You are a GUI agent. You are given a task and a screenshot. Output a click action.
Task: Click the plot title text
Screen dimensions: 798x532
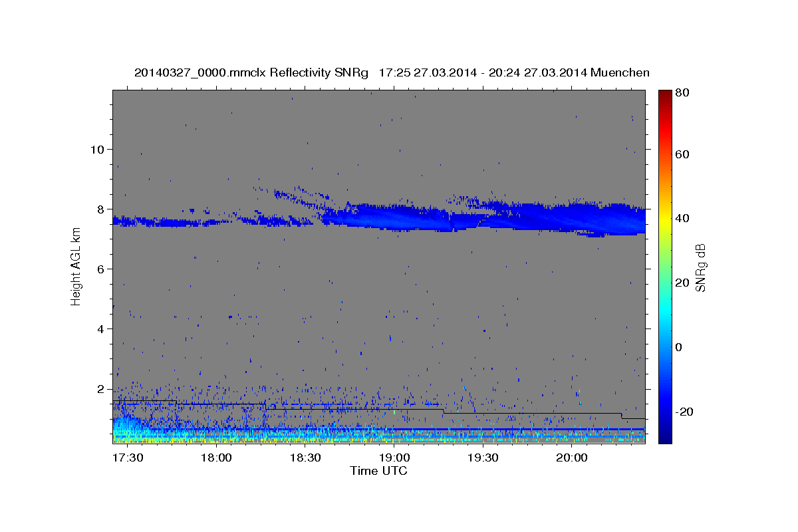[x=392, y=72]
